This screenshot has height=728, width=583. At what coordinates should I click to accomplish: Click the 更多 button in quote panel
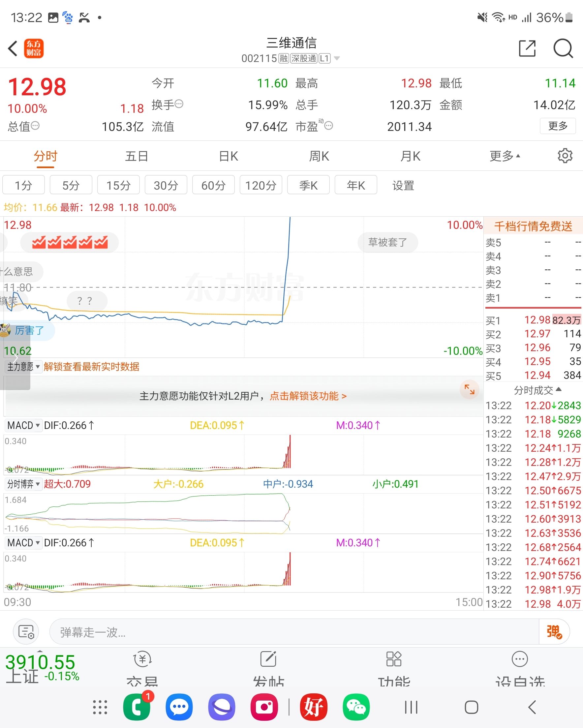pyautogui.click(x=558, y=126)
